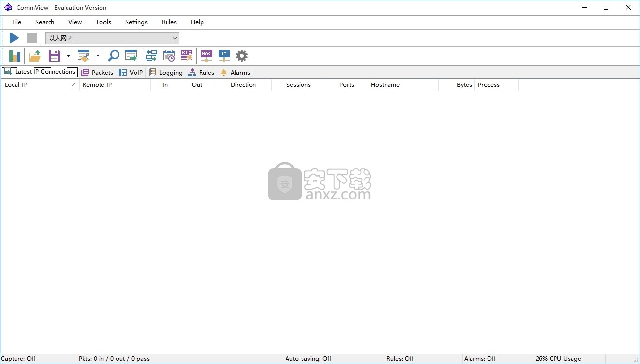
Task: Start capture with the blue play button
Action: click(x=15, y=38)
